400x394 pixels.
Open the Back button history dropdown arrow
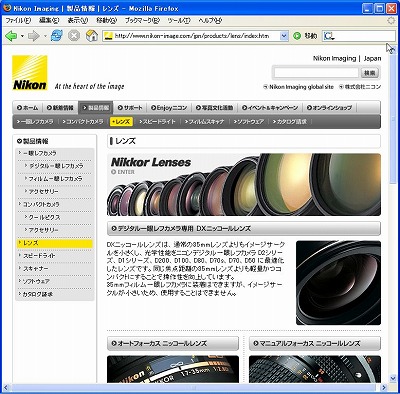(22, 36)
